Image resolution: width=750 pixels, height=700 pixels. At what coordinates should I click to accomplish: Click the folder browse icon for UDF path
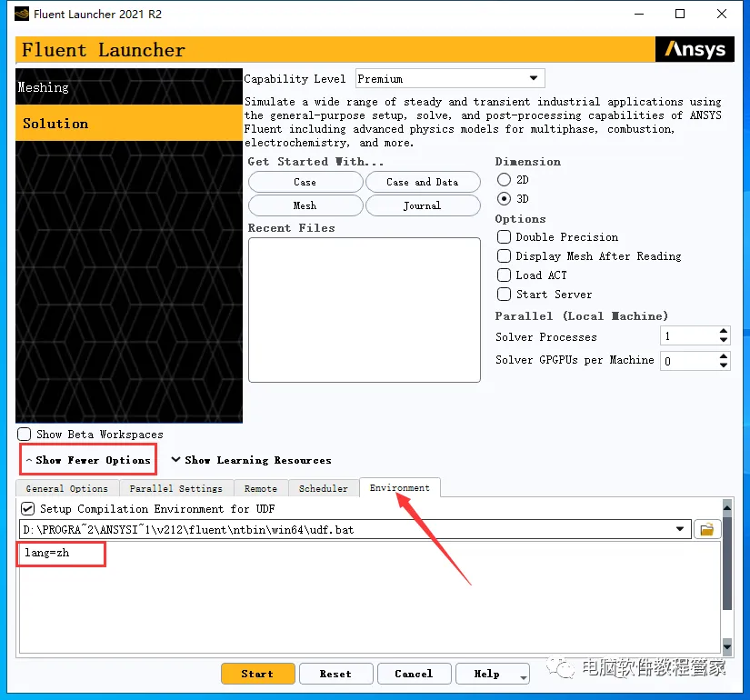click(706, 530)
